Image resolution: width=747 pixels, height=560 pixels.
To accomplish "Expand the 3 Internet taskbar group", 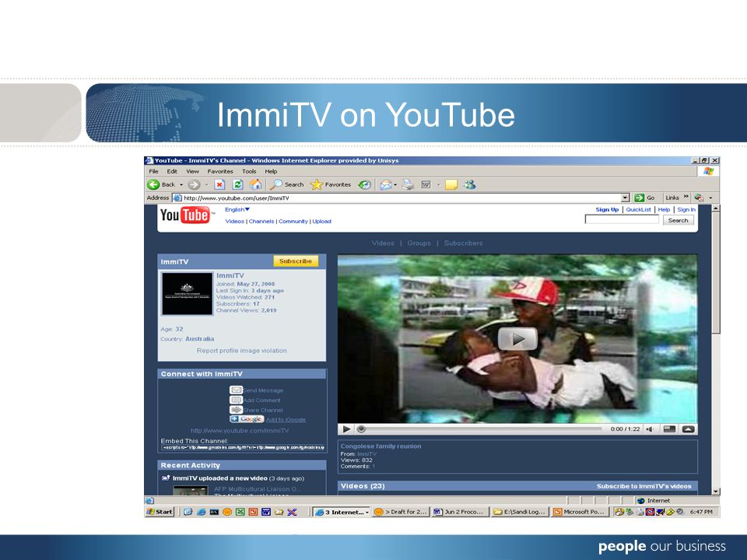I will [x=342, y=512].
